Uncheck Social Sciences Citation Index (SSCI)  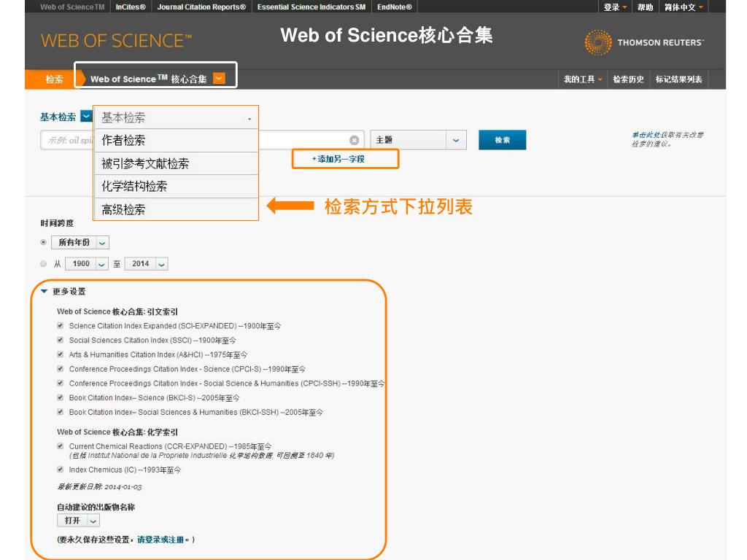tap(61, 341)
